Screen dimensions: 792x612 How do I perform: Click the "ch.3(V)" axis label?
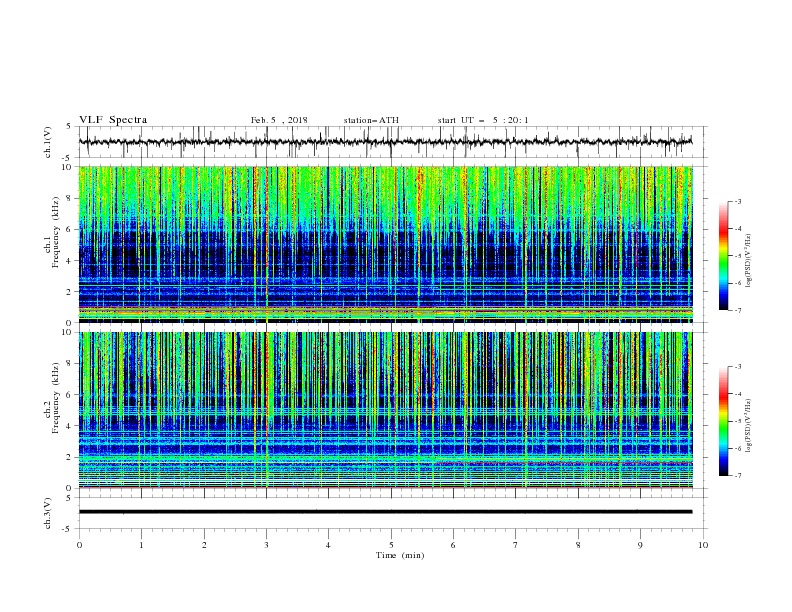(48, 513)
